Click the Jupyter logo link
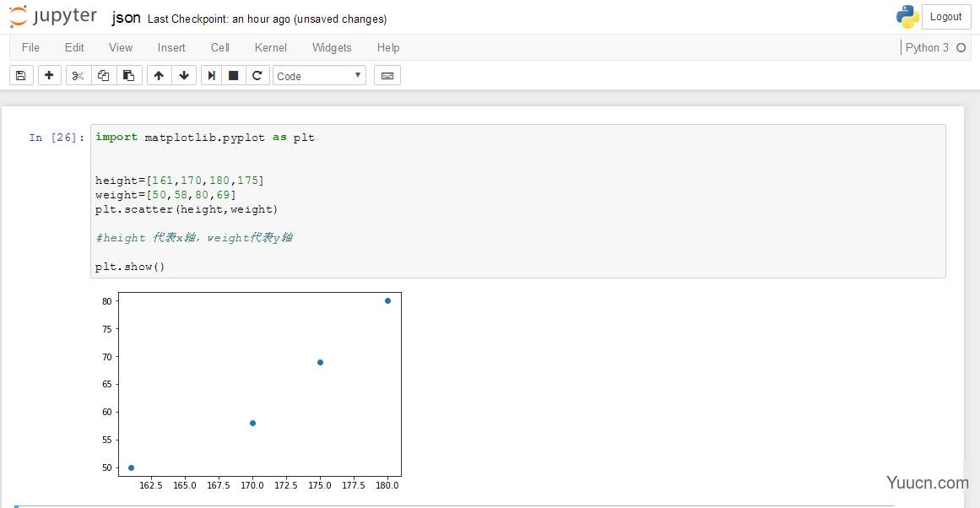980x508 pixels. click(53, 17)
